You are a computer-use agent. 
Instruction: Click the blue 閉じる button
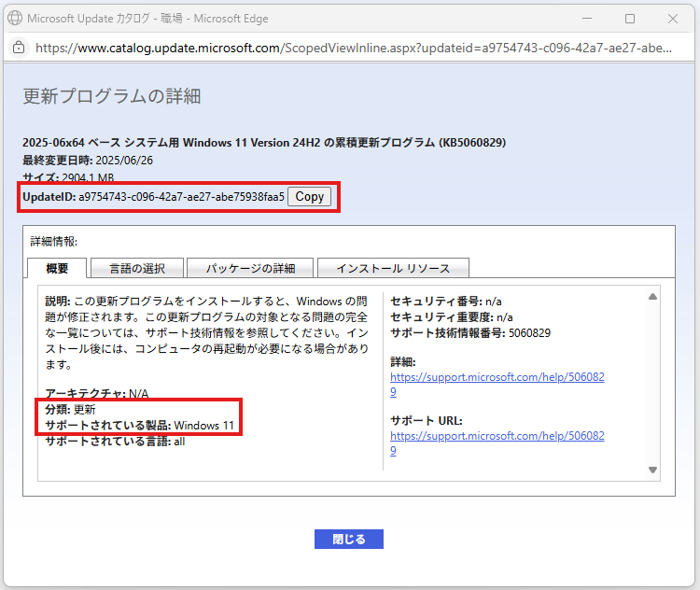[349, 539]
